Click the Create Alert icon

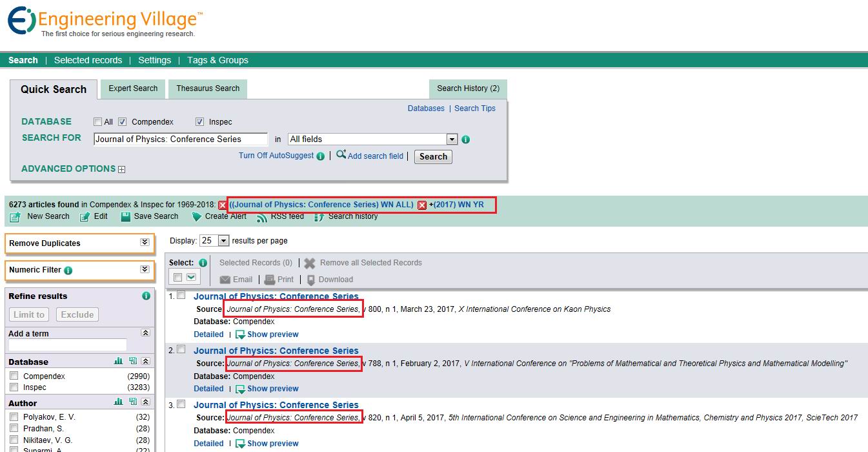click(x=197, y=217)
